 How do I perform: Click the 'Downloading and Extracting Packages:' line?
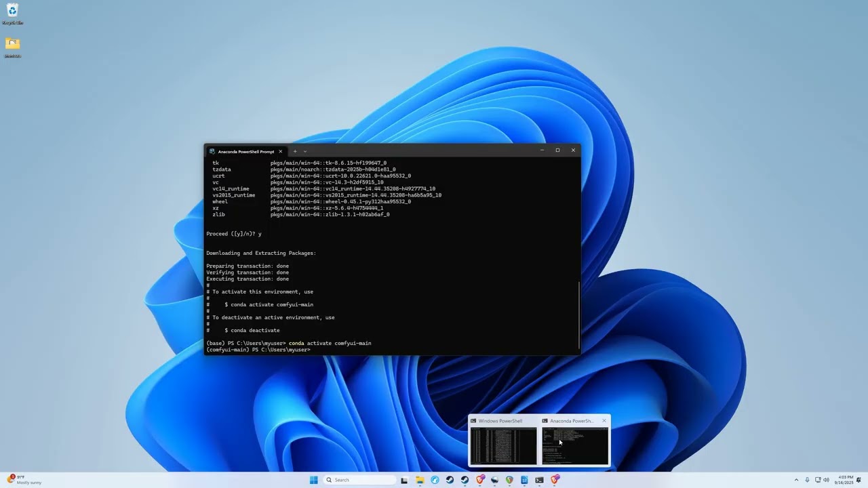[x=261, y=253]
